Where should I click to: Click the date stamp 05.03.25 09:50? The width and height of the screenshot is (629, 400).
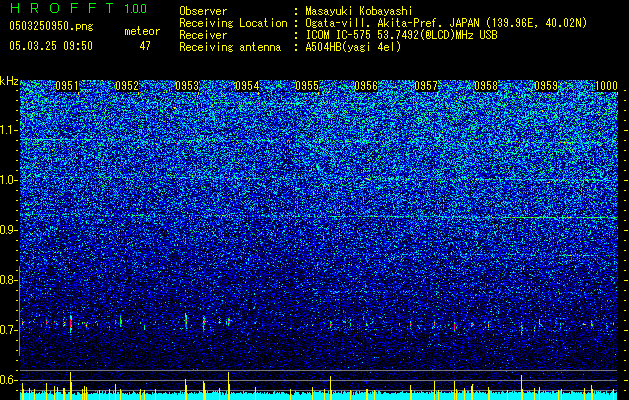(51, 46)
